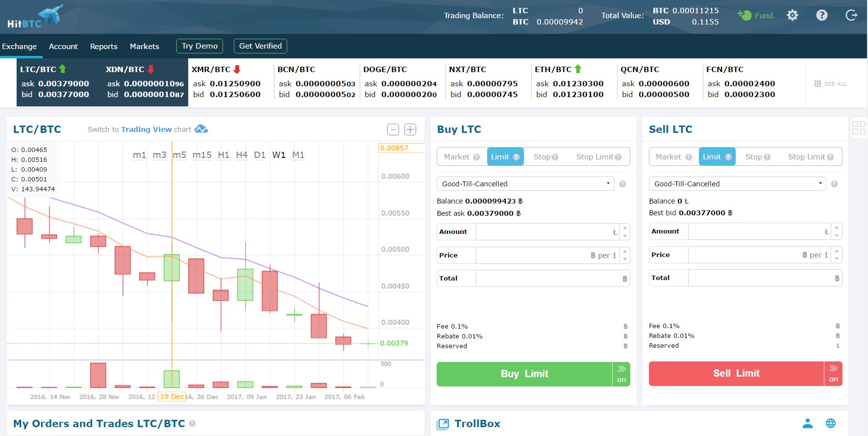Open the Markets menu
The height and width of the screenshot is (436, 868).
[145, 46]
